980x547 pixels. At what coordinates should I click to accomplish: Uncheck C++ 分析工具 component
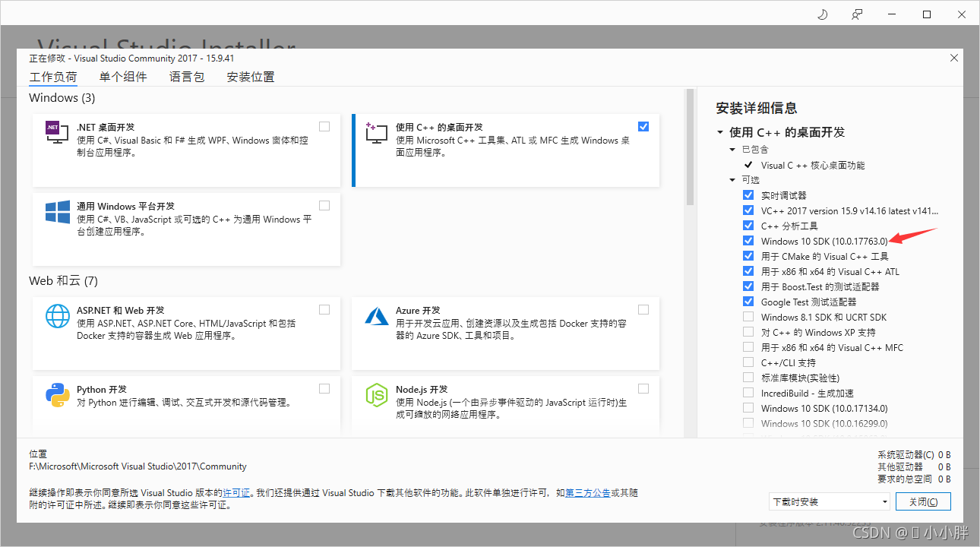click(748, 226)
